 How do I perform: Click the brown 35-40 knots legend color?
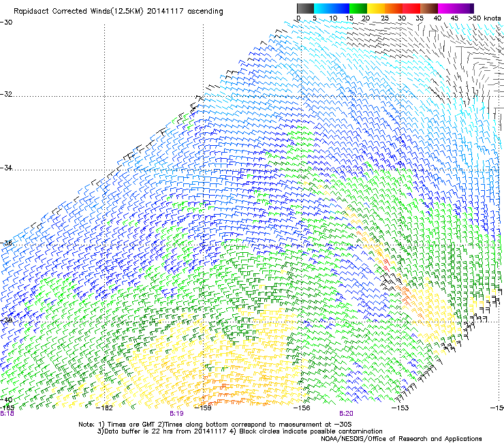[x=429, y=8]
